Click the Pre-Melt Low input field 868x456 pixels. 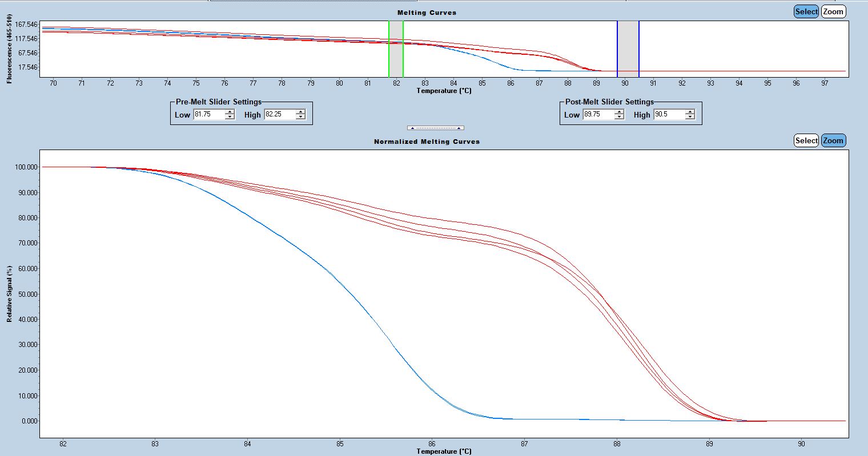[208, 115]
